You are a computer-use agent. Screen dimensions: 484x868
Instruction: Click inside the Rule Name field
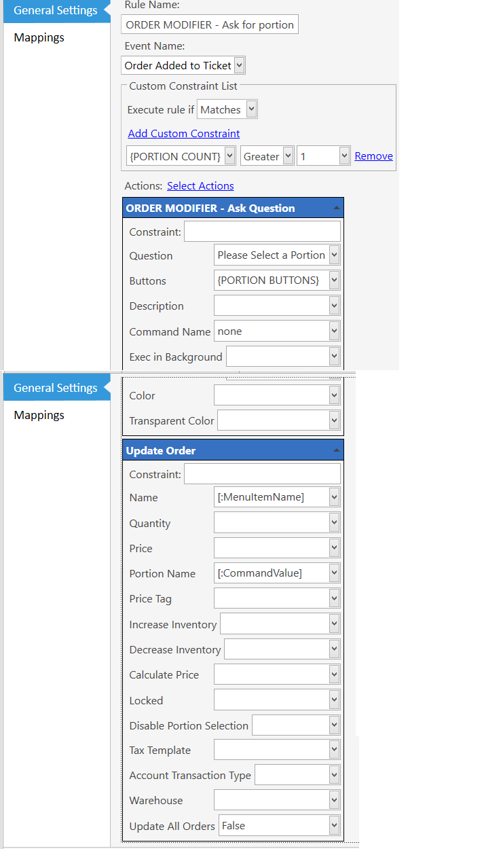tap(209, 24)
